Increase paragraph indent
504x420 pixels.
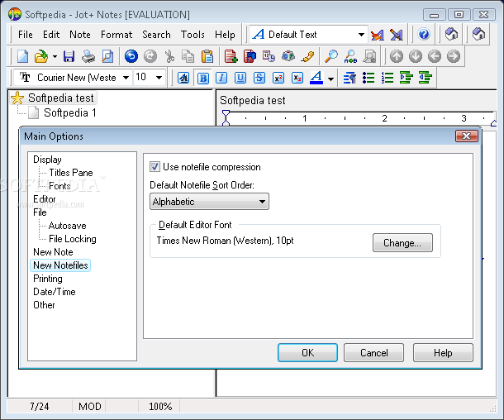[x=407, y=79]
